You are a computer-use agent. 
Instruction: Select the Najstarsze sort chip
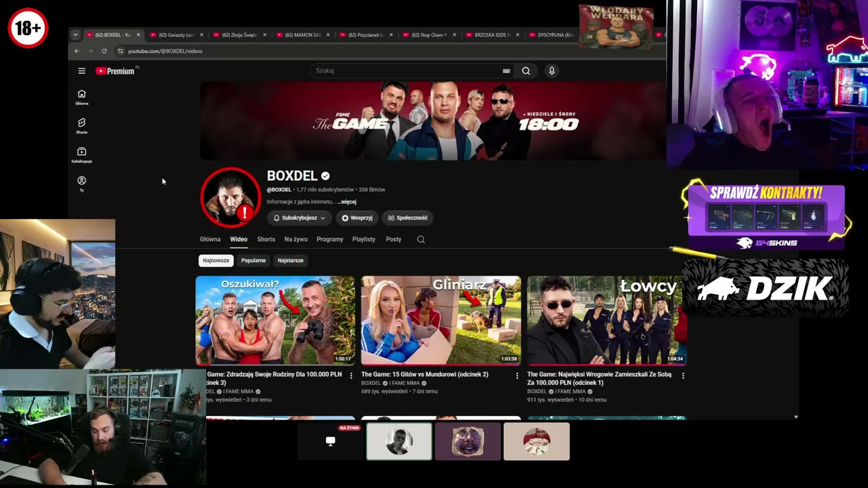pyautogui.click(x=290, y=260)
